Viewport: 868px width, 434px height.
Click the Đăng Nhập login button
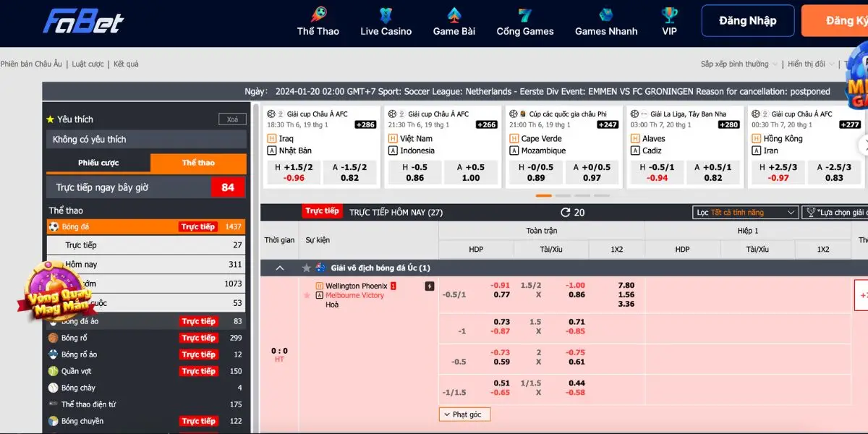pyautogui.click(x=747, y=21)
